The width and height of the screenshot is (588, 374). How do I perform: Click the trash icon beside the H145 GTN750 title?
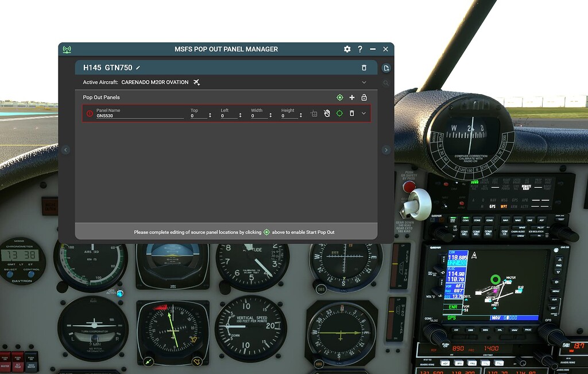point(364,68)
